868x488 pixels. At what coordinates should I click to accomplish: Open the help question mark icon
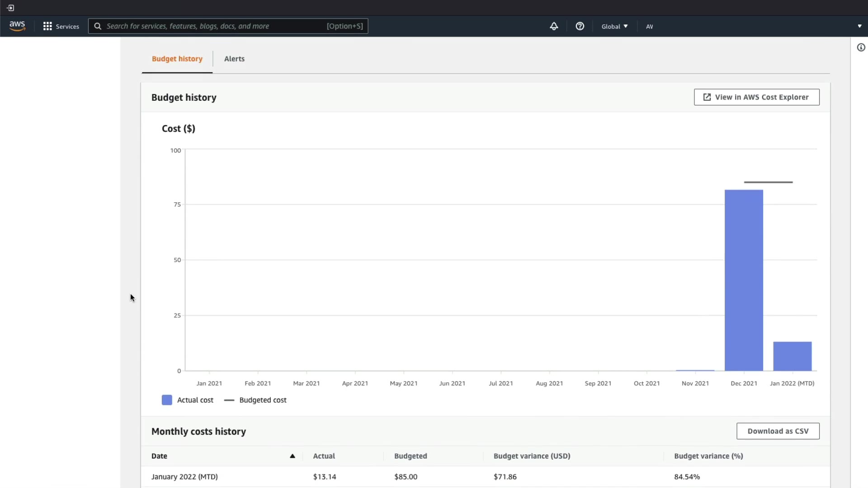580,26
